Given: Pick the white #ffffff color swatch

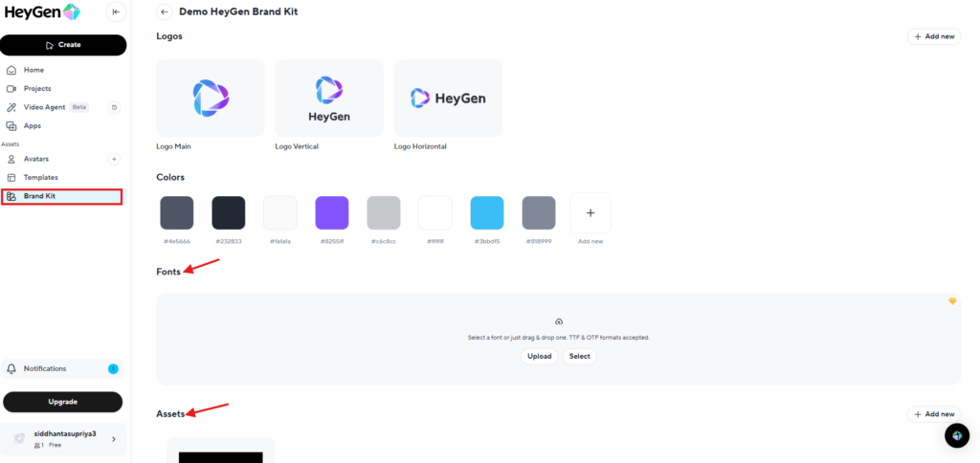Looking at the screenshot, I should [435, 212].
